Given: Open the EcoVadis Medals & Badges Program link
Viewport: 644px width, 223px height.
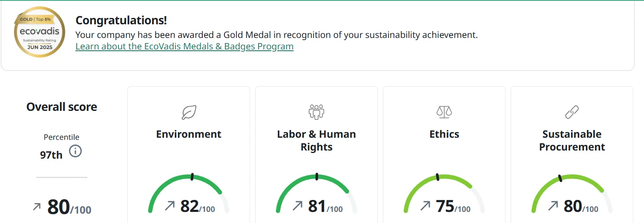Looking at the screenshot, I should (x=184, y=46).
